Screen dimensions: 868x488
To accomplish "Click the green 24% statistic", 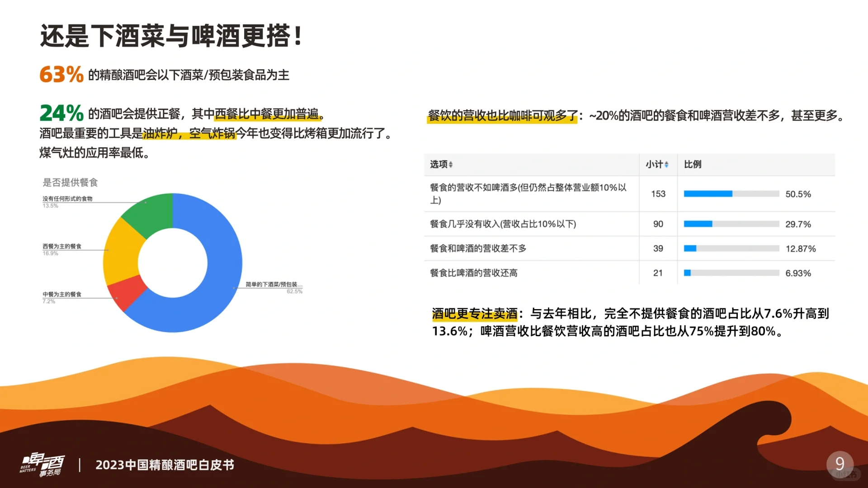I will pos(61,113).
